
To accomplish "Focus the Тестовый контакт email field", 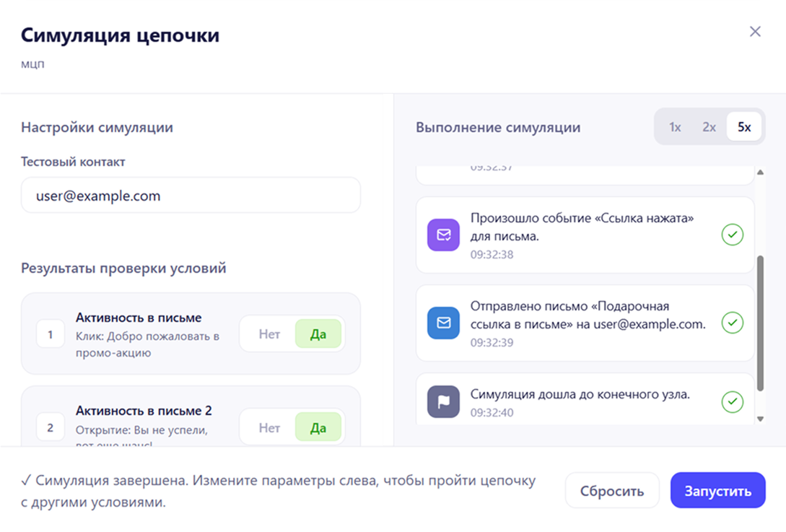I will tap(191, 196).
